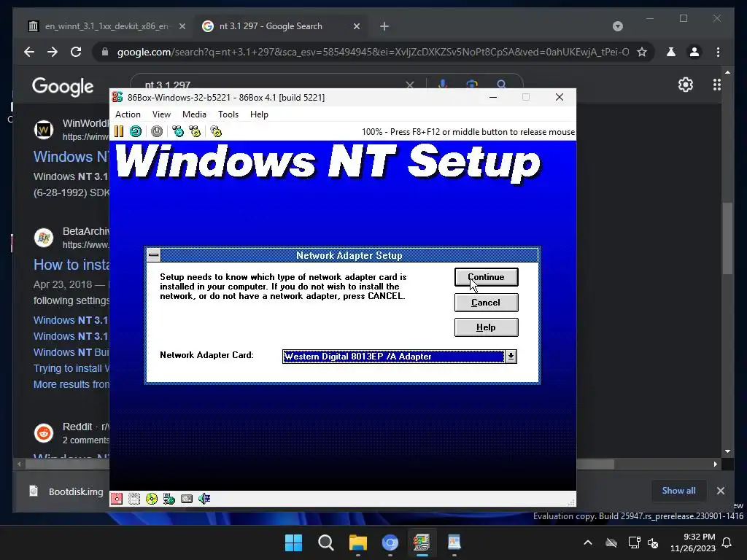This screenshot has width=747, height=560.
Task: Select the Western Digital 8013EP /A Adapter field
Action: click(393, 356)
